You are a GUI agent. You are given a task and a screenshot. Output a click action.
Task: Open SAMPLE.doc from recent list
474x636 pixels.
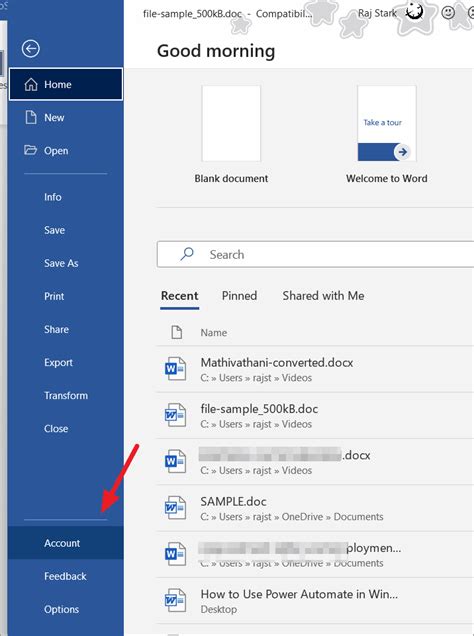coord(315,508)
